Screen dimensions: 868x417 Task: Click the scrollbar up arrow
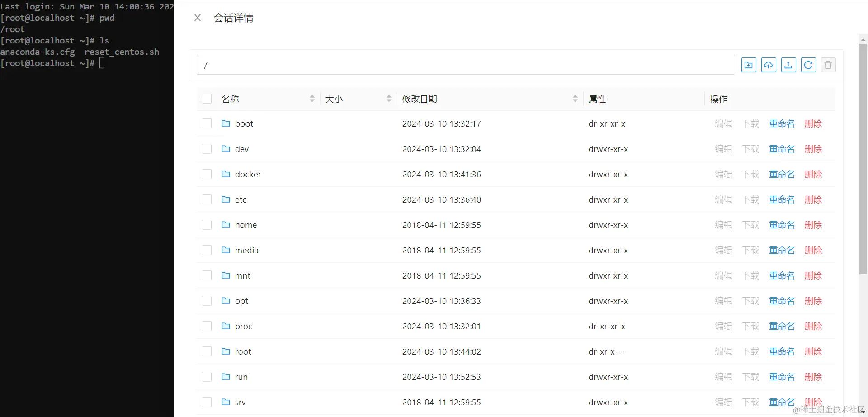tap(863, 39)
